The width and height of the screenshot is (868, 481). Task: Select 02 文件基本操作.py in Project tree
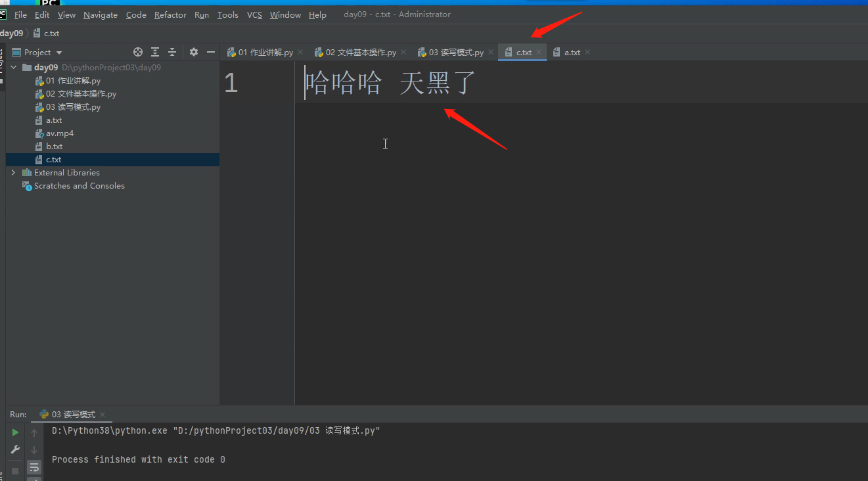click(81, 93)
